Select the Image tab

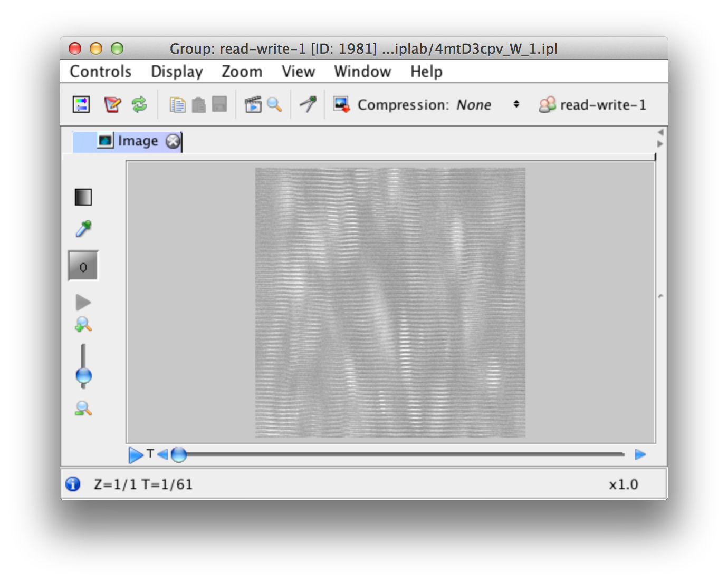coord(128,141)
